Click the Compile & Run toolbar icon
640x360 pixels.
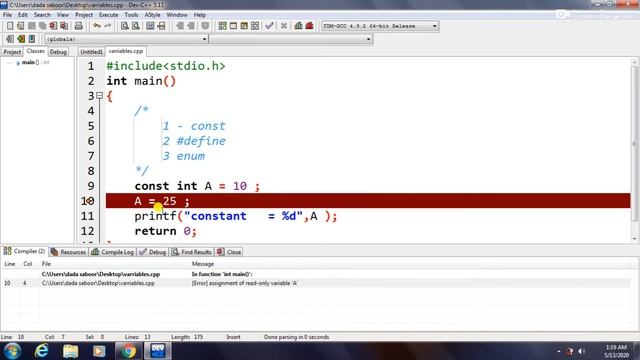click(244, 26)
